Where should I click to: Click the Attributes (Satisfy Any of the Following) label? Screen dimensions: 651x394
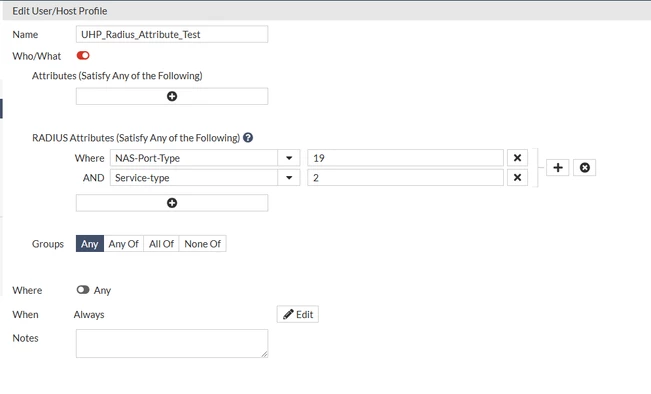(117, 76)
